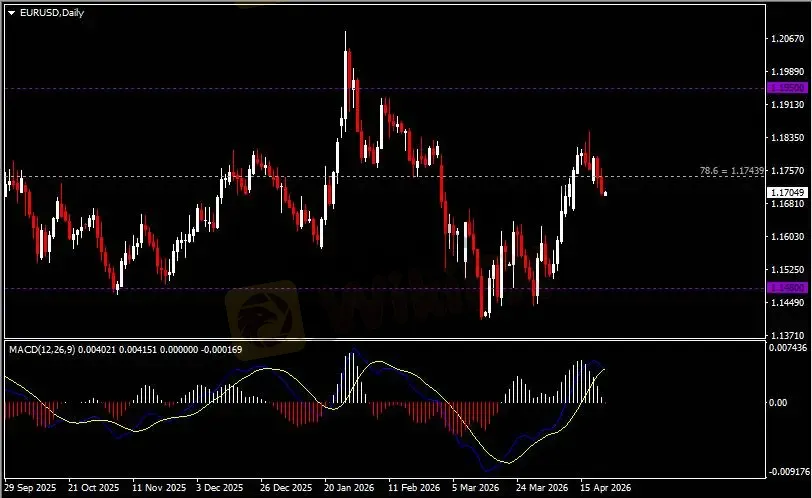Click the 1.20670 price axis label
The width and height of the screenshot is (812, 498).
click(x=788, y=39)
